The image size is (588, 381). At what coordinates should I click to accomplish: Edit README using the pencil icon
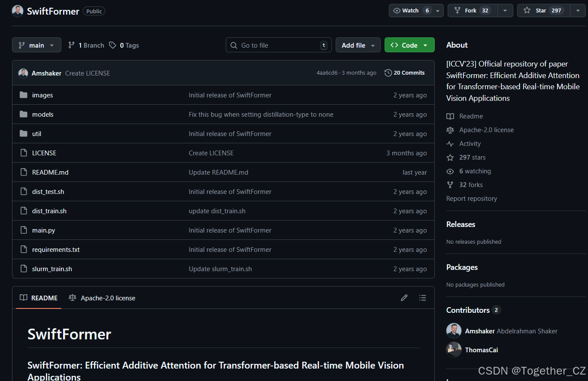click(404, 298)
